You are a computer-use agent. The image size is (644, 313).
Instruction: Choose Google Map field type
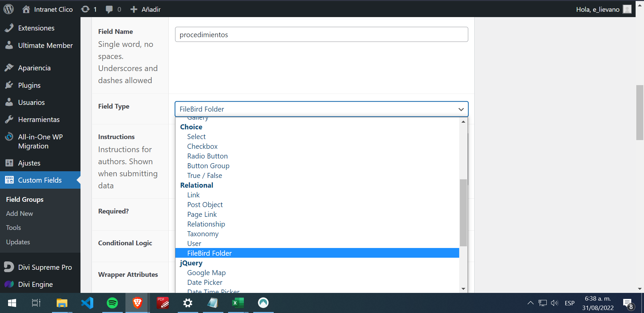(206, 272)
